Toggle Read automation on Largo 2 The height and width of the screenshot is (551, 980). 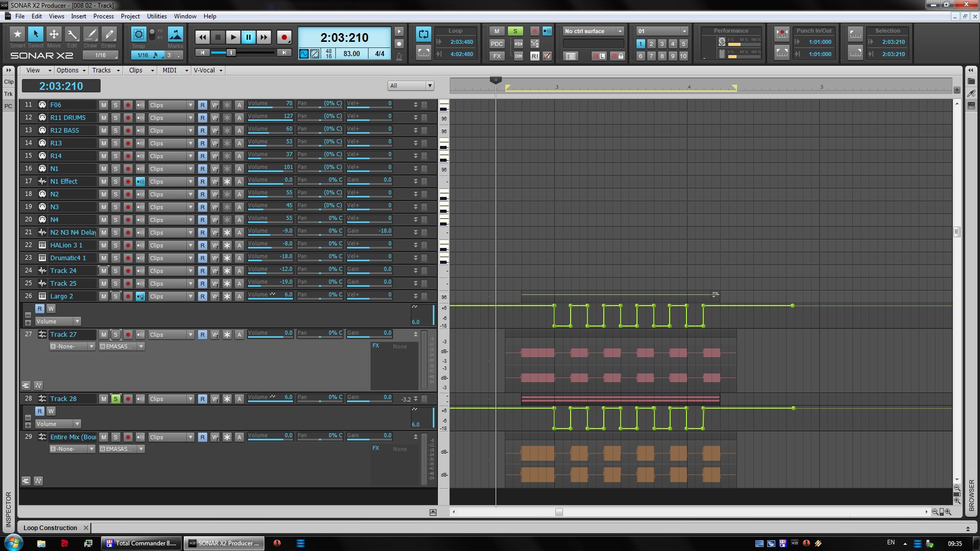click(x=203, y=296)
